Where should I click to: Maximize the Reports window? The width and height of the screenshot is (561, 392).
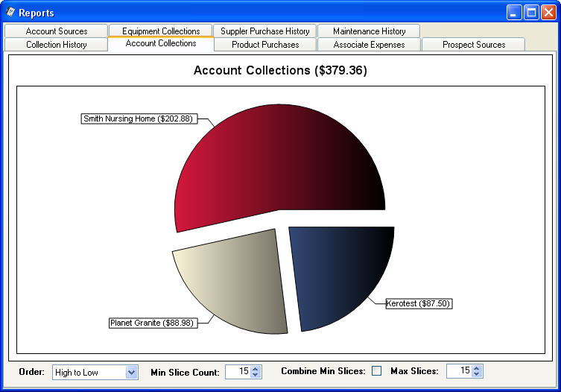point(531,13)
